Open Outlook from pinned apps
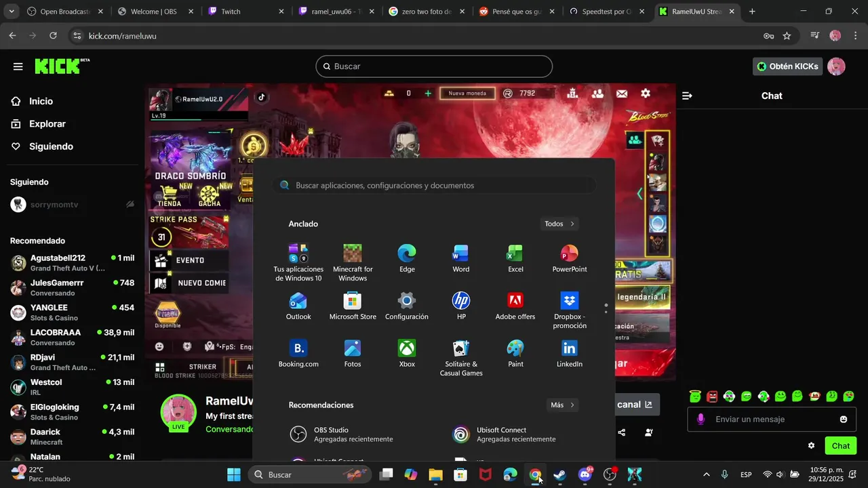 (x=298, y=306)
